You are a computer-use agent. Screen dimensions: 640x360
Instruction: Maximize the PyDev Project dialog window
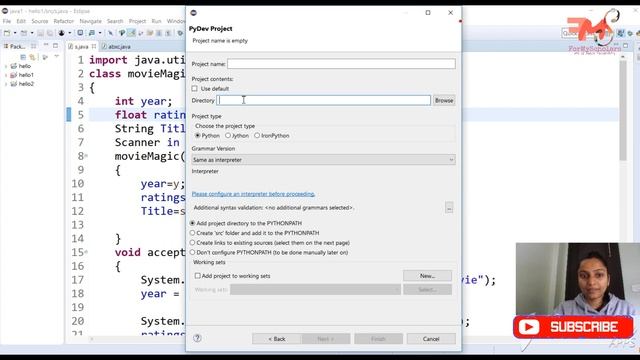428,13
